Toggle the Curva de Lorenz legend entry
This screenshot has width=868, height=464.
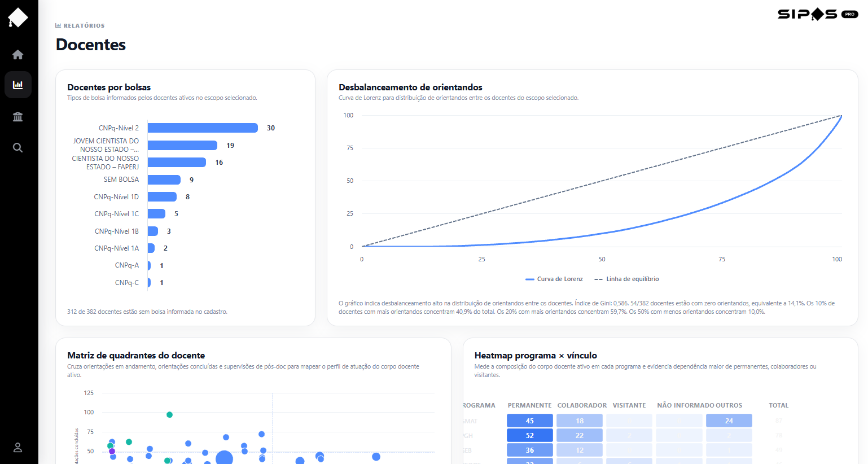(554, 279)
